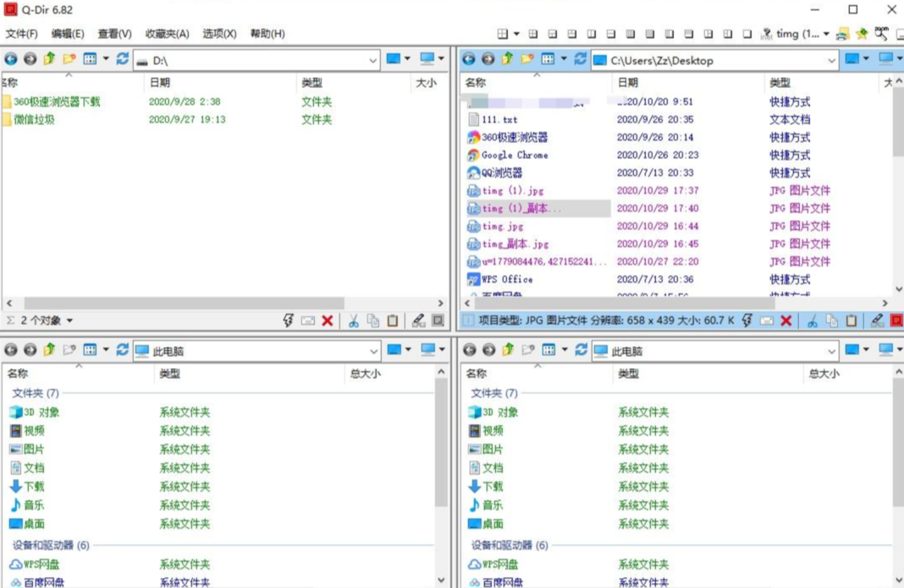Click the D:\ path address field
The width and height of the screenshot is (904, 588).
click(256, 61)
